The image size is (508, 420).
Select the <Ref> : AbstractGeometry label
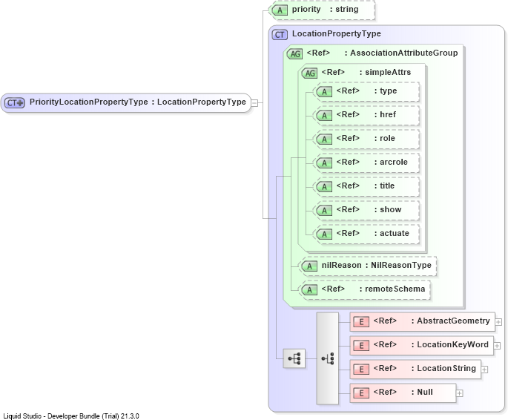(x=432, y=321)
